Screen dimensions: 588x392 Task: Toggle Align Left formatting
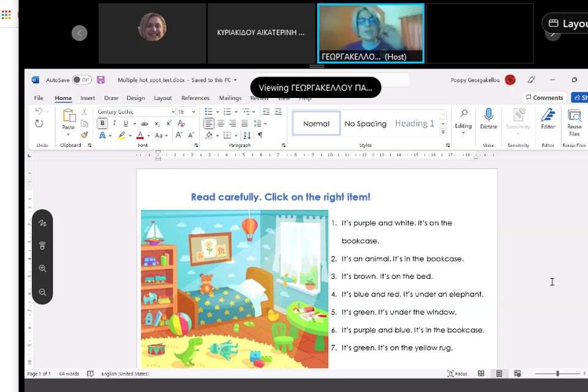[x=209, y=123]
